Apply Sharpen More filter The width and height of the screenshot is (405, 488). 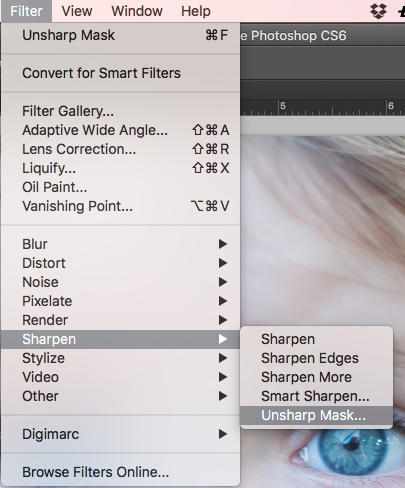click(316, 377)
